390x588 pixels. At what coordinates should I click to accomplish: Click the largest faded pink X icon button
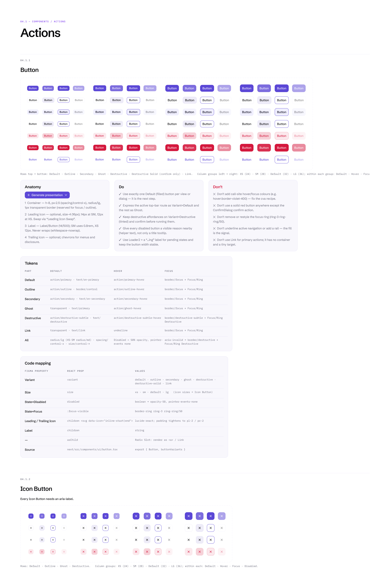pos(221,552)
